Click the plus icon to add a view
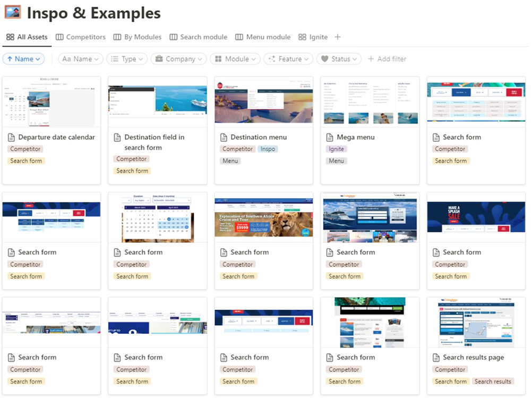The width and height of the screenshot is (532, 398). [338, 37]
